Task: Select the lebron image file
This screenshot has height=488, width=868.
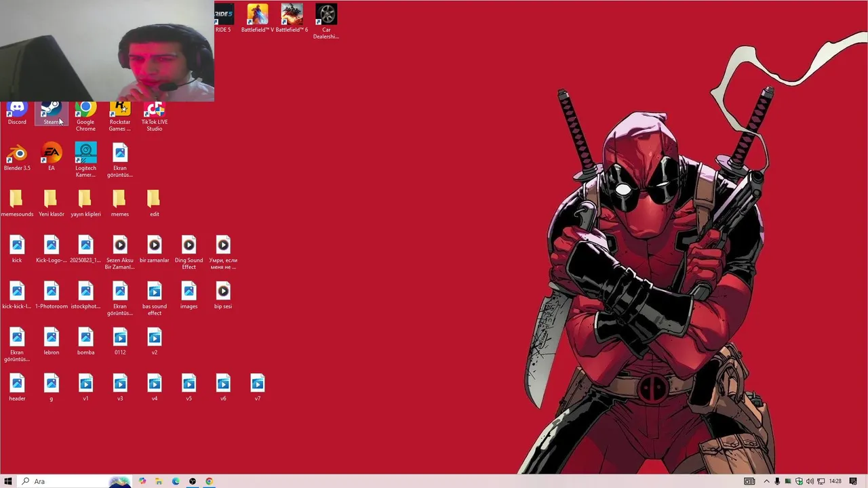Action: point(52,342)
